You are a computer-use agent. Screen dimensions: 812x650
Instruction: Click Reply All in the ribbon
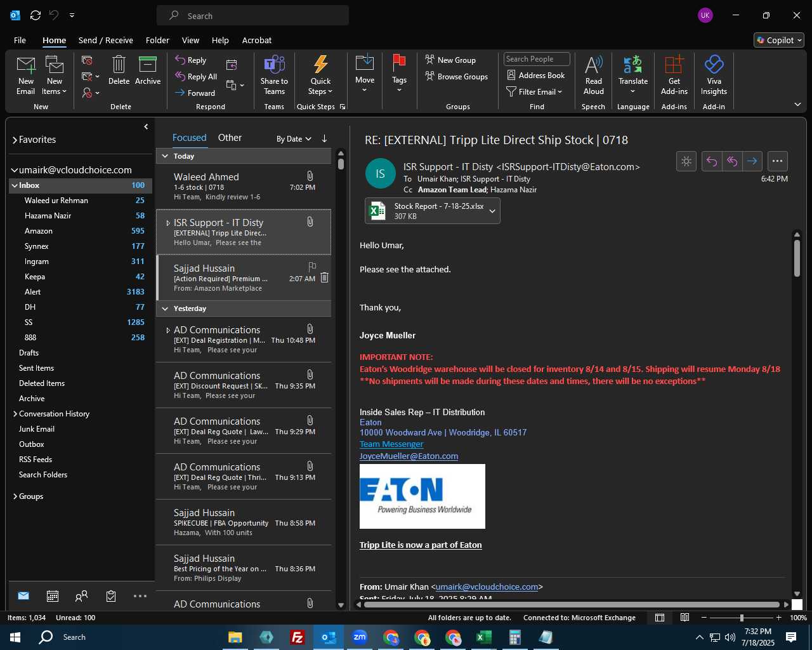click(x=196, y=77)
